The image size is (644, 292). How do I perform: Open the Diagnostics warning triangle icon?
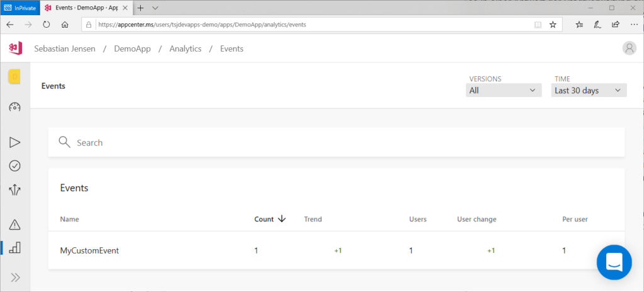[15, 224]
